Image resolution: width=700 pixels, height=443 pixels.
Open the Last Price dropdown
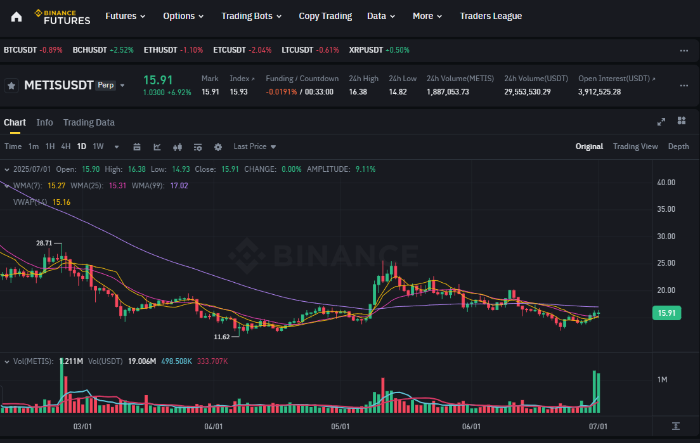point(254,146)
